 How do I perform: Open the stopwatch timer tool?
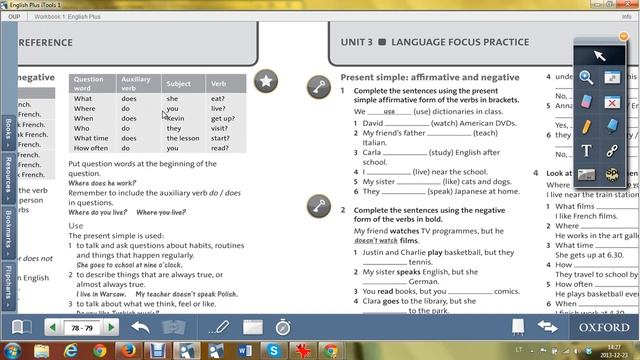pos(283,327)
